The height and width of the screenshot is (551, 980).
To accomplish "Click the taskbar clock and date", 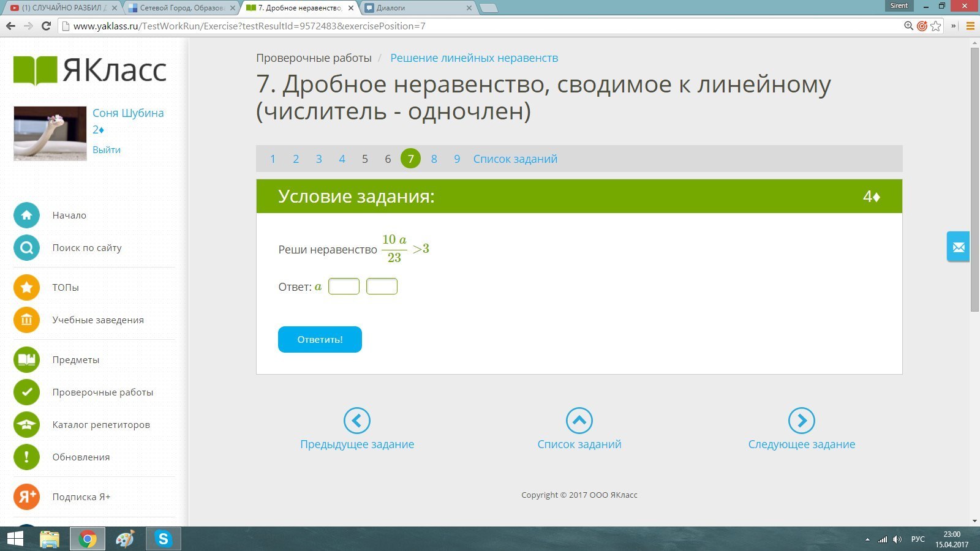I will [x=952, y=539].
